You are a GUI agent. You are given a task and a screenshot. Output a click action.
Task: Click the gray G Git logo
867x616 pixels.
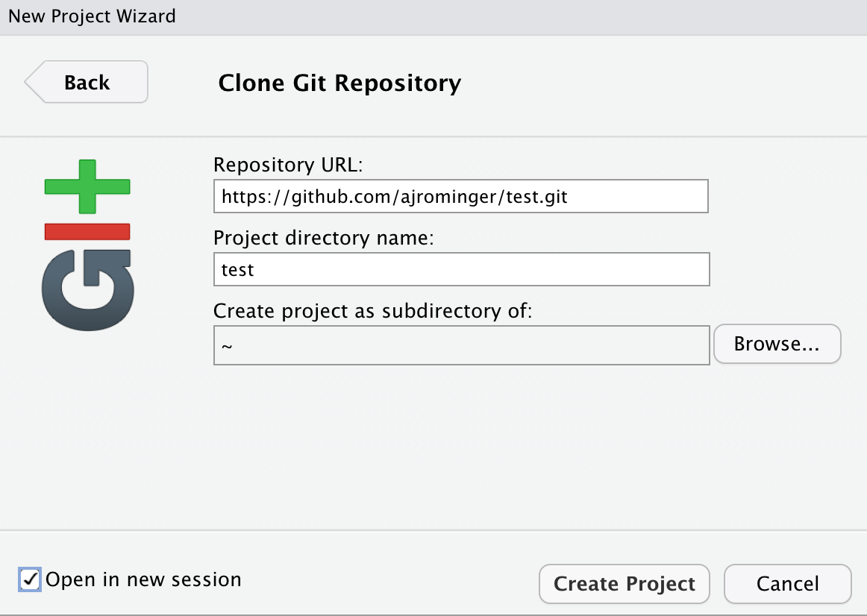click(x=87, y=290)
